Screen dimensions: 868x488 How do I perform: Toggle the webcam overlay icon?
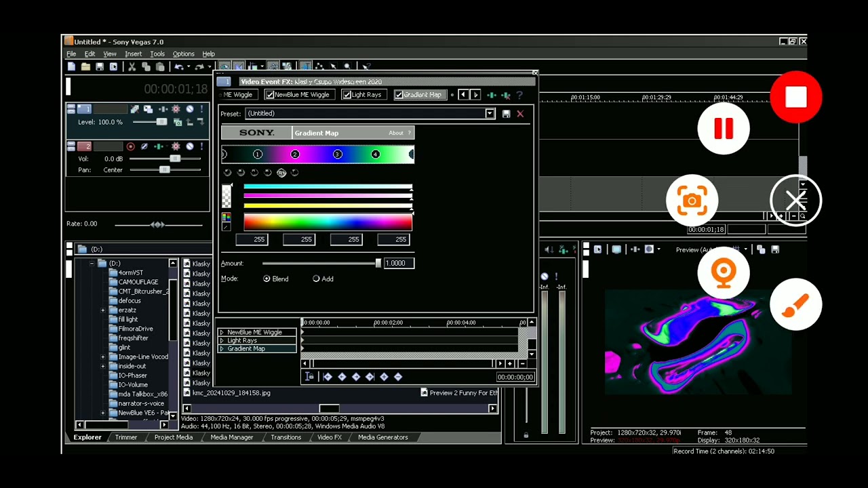(724, 273)
